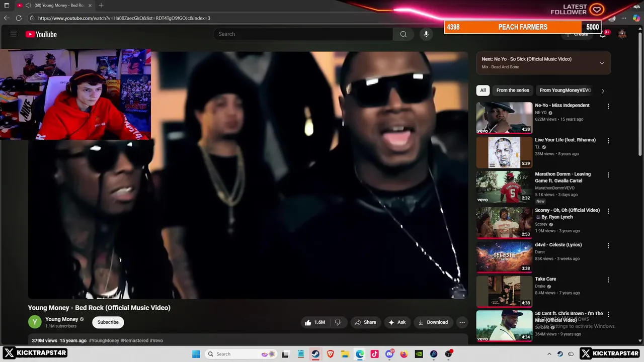This screenshot has height=362, width=644.
Task: Open options for Marathon Domm video
Action: click(x=608, y=175)
